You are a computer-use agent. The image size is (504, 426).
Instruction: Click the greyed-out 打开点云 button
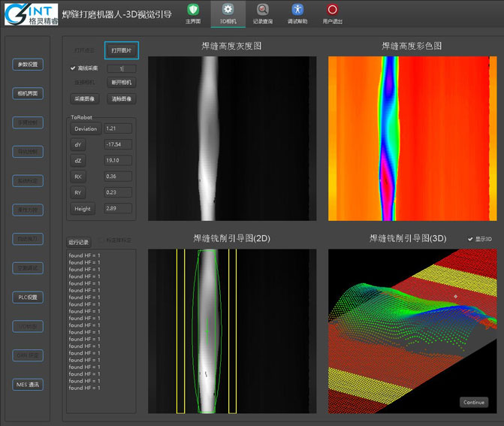85,50
